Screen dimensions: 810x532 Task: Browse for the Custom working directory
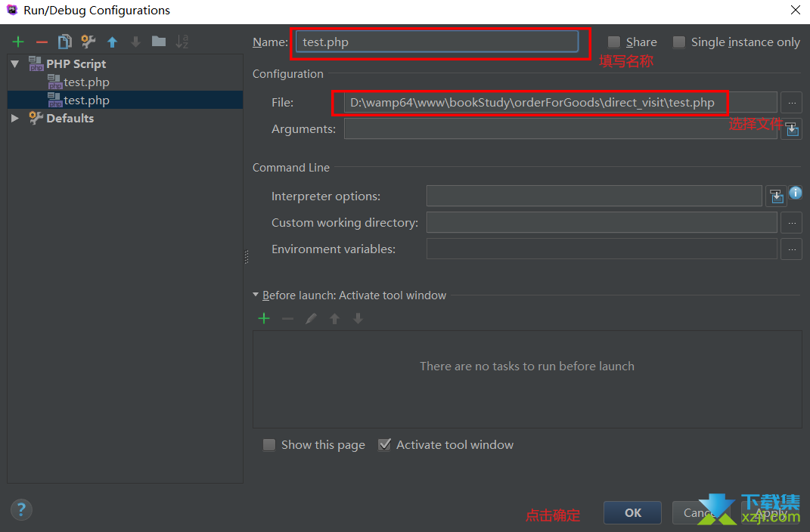[x=791, y=222]
